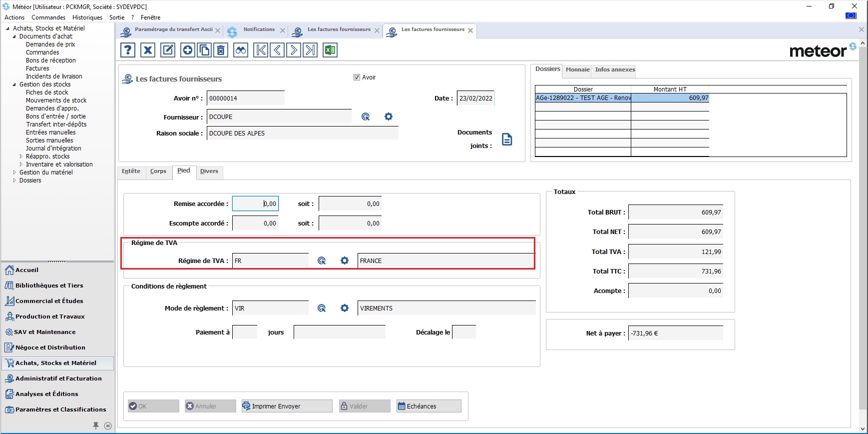Click the gear icon beside Fournisseur

tap(389, 116)
